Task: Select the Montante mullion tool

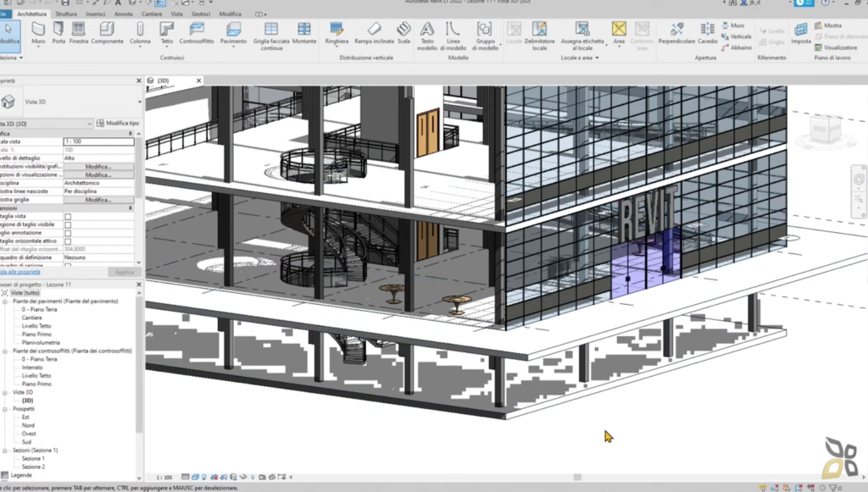Action: (304, 33)
